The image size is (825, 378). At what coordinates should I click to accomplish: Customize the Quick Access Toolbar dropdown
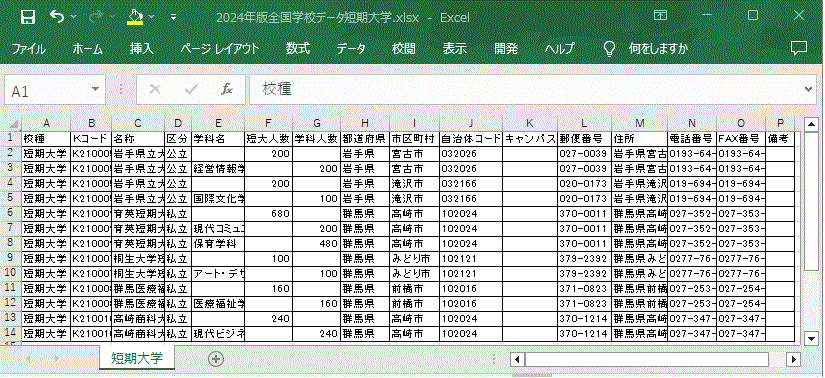(174, 17)
